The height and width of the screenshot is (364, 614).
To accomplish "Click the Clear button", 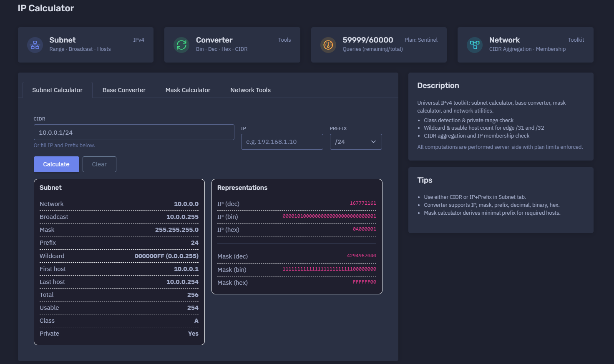I will click(x=99, y=164).
